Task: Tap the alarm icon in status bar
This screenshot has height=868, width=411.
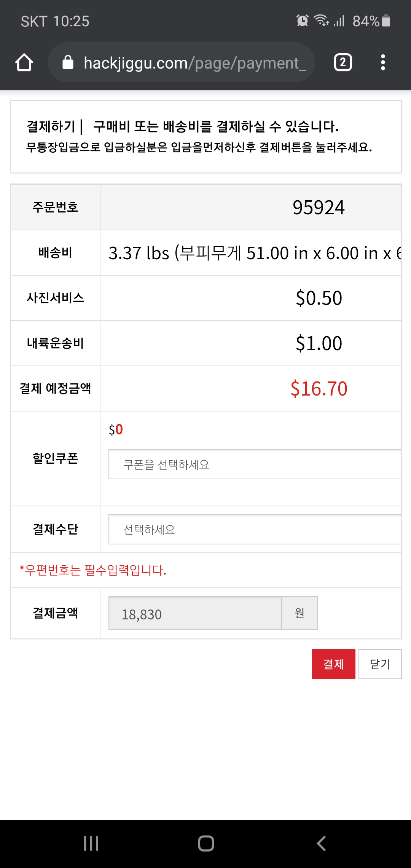Action: coord(303,21)
